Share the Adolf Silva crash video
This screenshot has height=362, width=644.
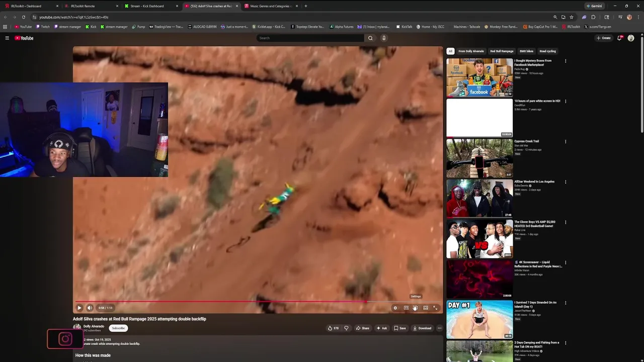click(362, 328)
